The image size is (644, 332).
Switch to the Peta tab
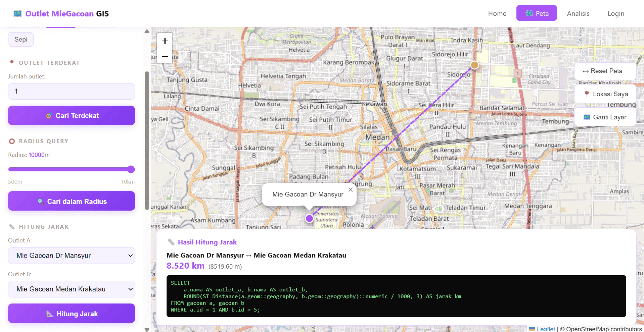(x=537, y=13)
